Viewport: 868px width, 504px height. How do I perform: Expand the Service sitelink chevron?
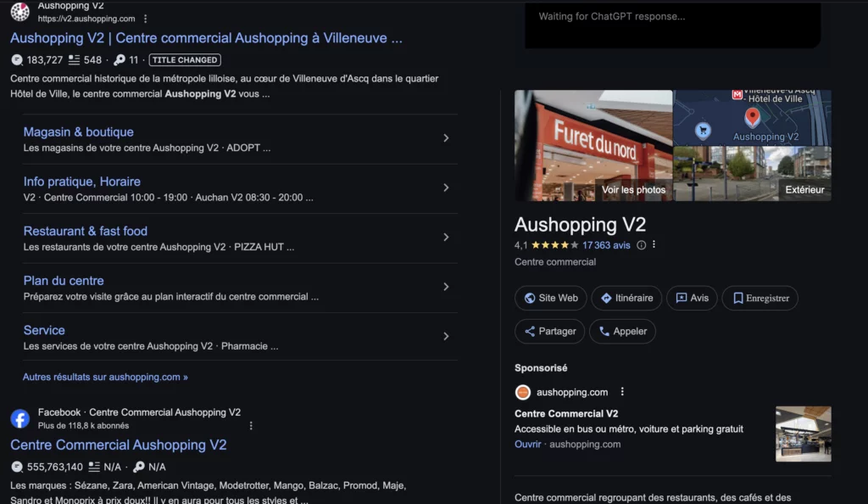(446, 336)
